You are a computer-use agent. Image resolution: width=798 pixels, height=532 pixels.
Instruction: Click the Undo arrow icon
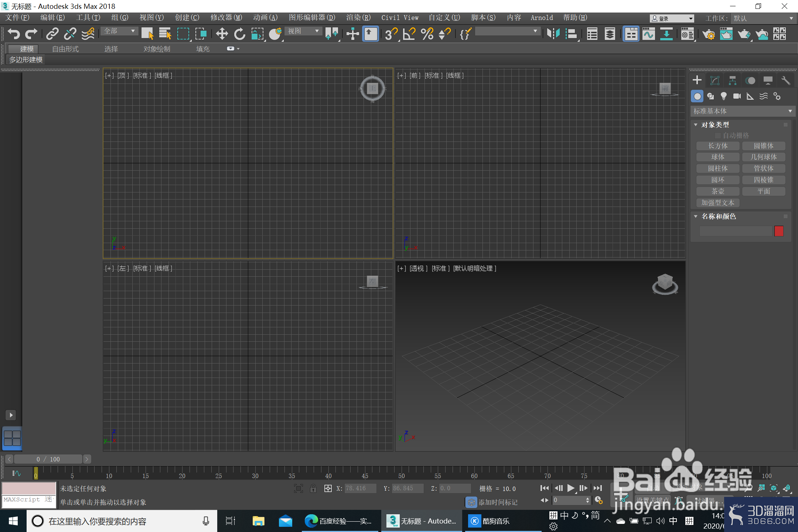tap(14, 34)
